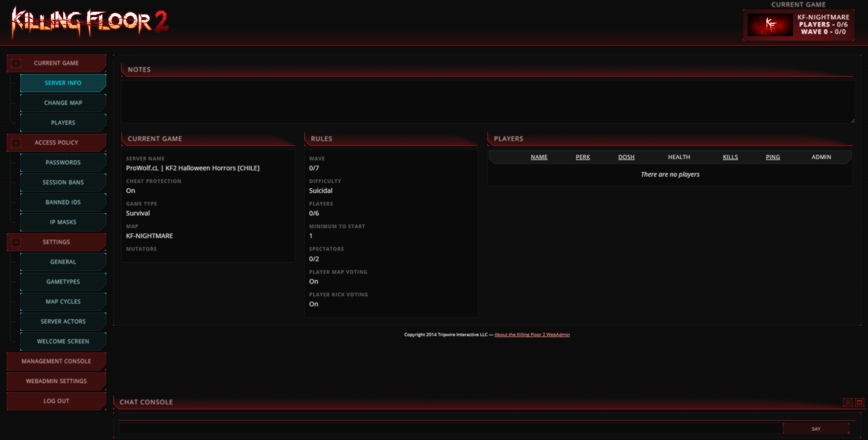Image resolution: width=868 pixels, height=440 pixels.
Task: Open Gametypes settings
Action: (63, 282)
